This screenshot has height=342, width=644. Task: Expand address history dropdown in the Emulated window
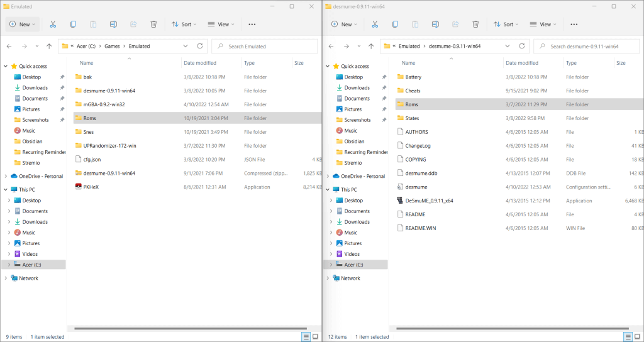pos(186,47)
